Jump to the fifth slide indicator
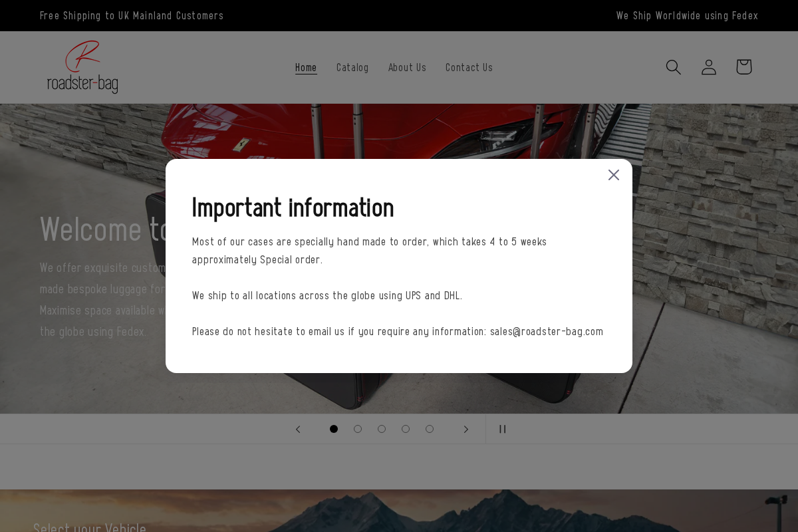The image size is (798, 532). (x=430, y=429)
